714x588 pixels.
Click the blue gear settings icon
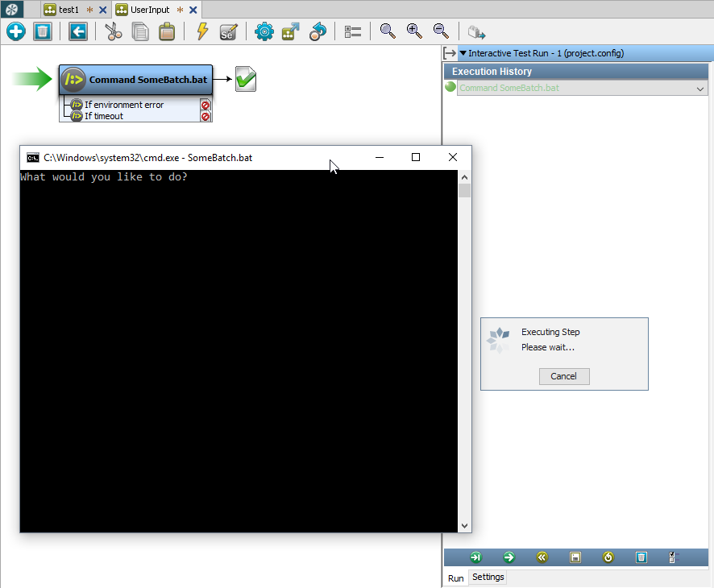point(264,31)
